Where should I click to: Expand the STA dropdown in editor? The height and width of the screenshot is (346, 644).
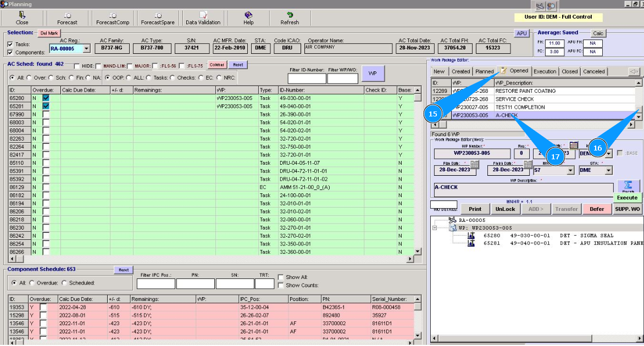[608, 171]
